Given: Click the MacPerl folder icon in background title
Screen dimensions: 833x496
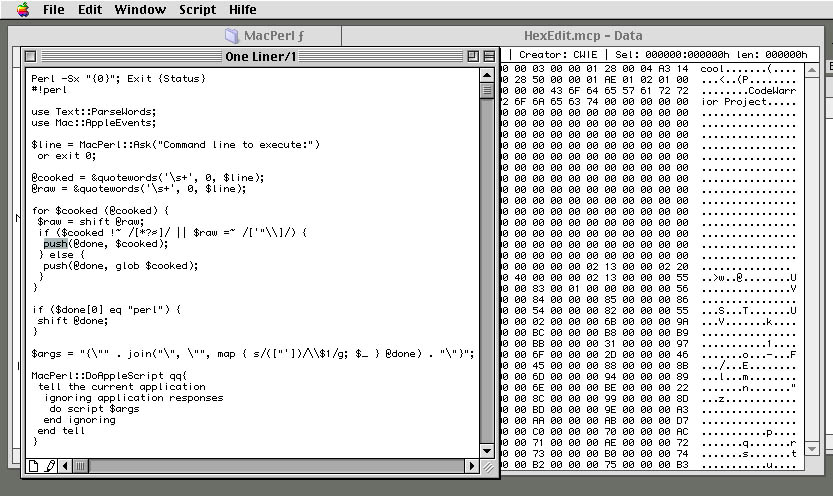Looking at the screenshot, I should coord(232,36).
